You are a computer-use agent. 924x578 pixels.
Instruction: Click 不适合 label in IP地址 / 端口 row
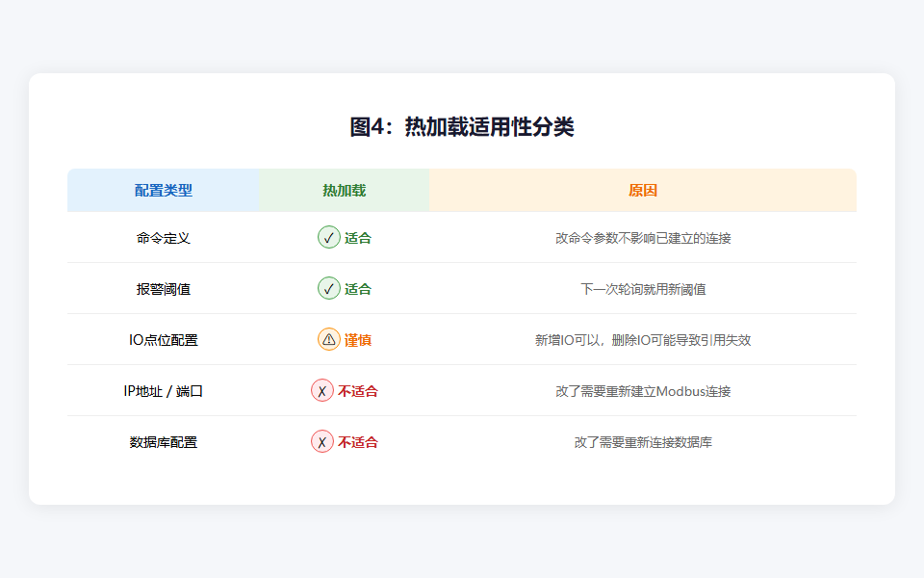tap(358, 391)
